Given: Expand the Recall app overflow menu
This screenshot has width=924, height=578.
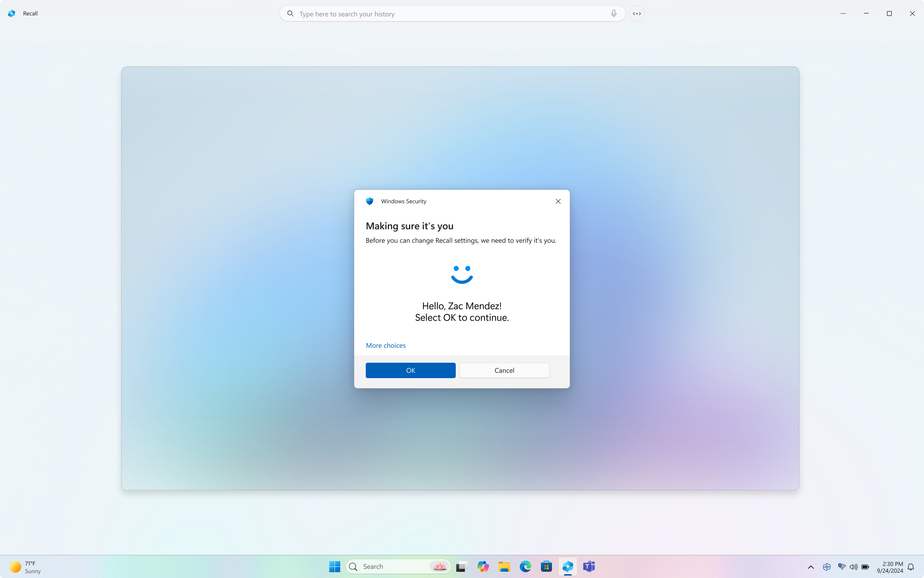Looking at the screenshot, I should 843,13.
